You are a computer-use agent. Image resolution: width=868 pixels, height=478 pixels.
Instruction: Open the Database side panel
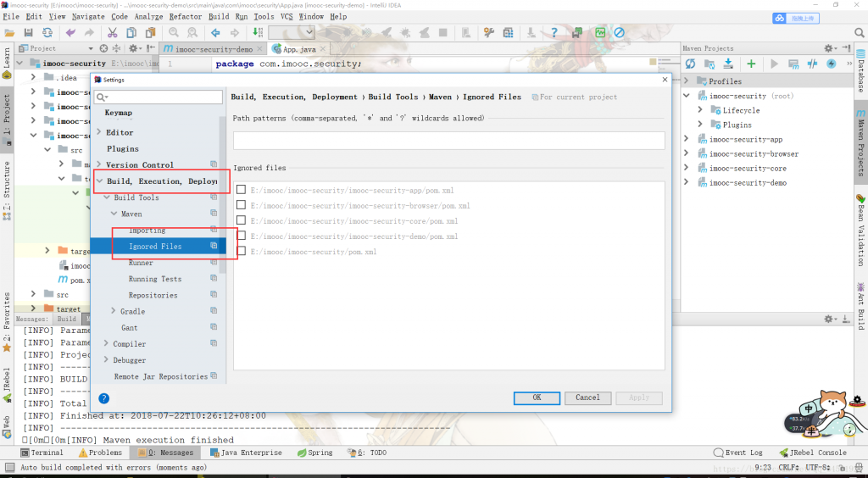click(x=861, y=71)
